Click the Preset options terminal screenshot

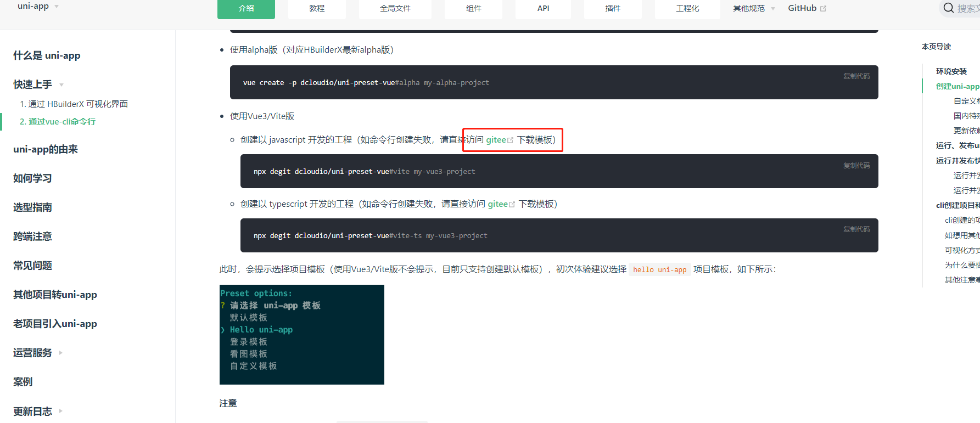point(302,335)
